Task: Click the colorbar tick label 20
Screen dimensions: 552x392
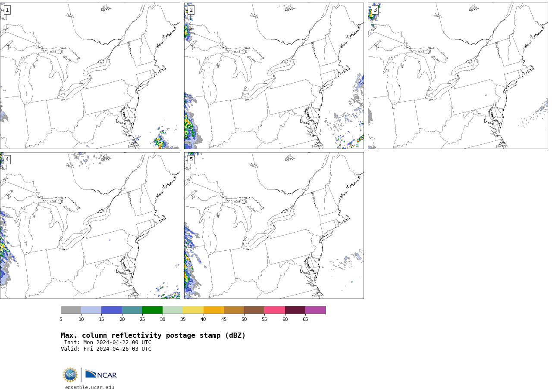Action: [122, 320]
